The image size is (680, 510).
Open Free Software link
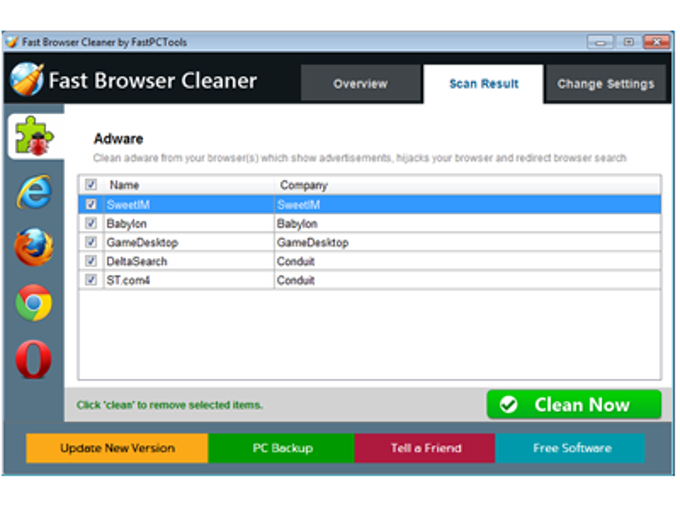point(570,448)
